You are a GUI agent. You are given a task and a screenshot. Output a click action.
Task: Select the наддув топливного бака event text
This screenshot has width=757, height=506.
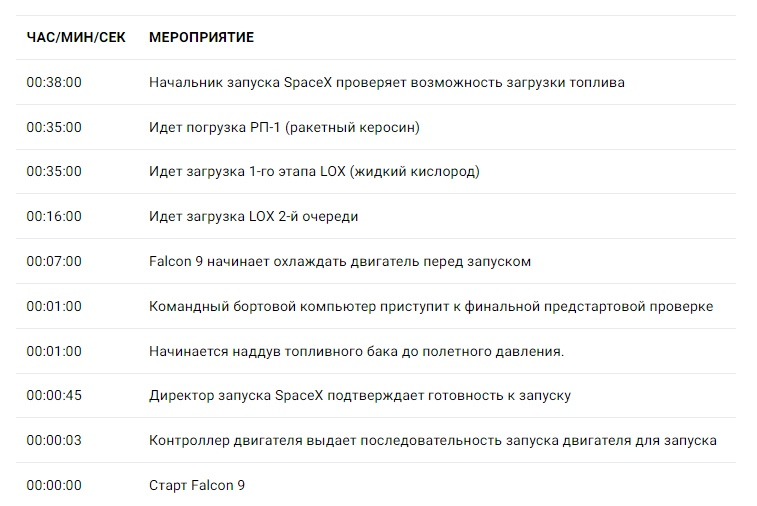pyautogui.click(x=356, y=352)
